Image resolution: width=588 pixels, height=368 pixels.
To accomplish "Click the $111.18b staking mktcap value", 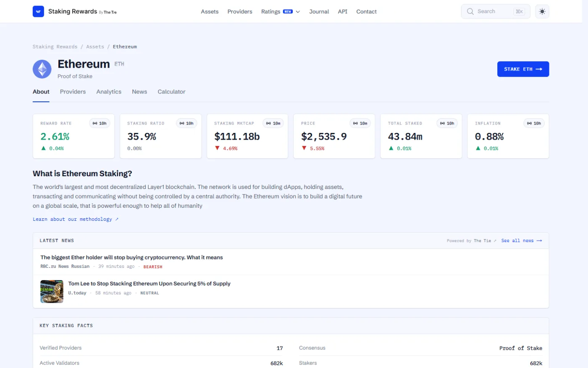I will coord(237,137).
